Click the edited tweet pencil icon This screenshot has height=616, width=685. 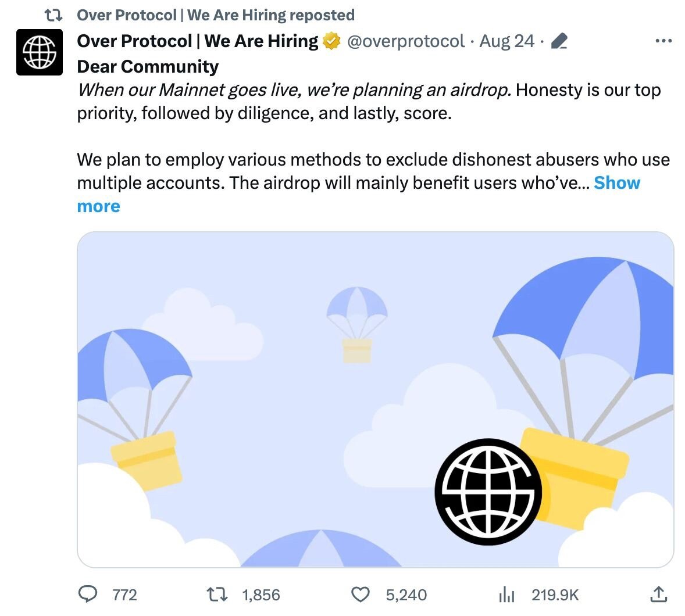(559, 41)
